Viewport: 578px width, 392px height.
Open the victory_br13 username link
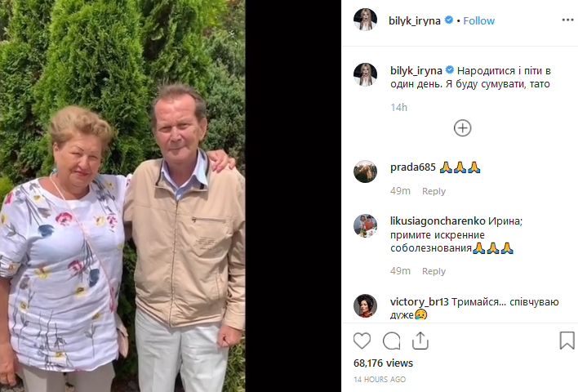click(419, 302)
